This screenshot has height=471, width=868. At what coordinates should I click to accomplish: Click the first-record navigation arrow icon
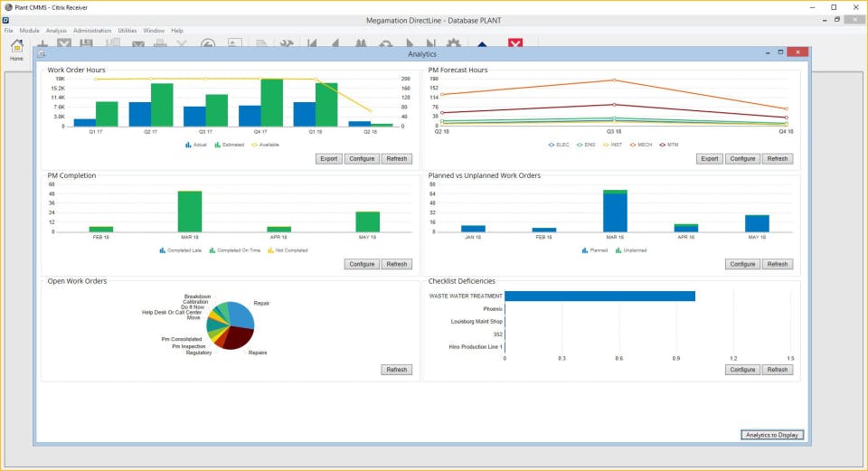312,43
